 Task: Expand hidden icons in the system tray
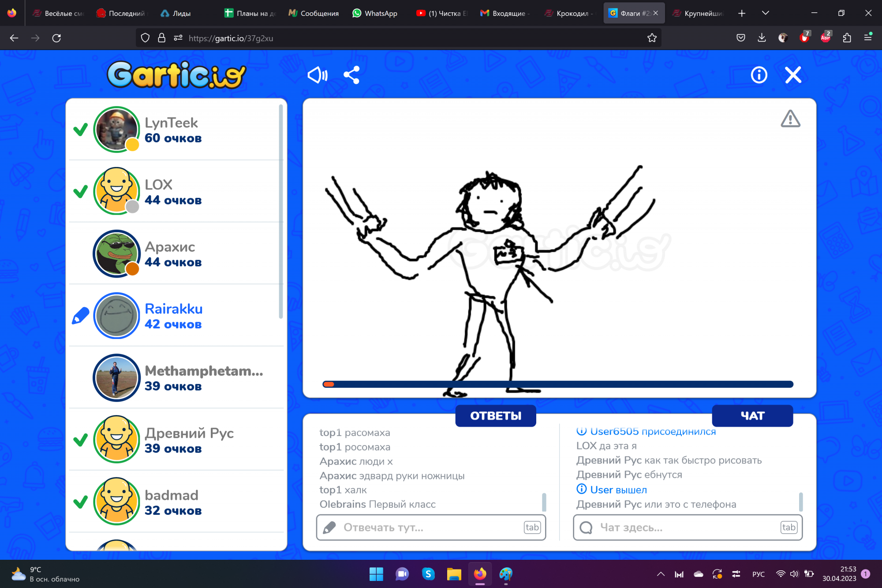coord(661,574)
